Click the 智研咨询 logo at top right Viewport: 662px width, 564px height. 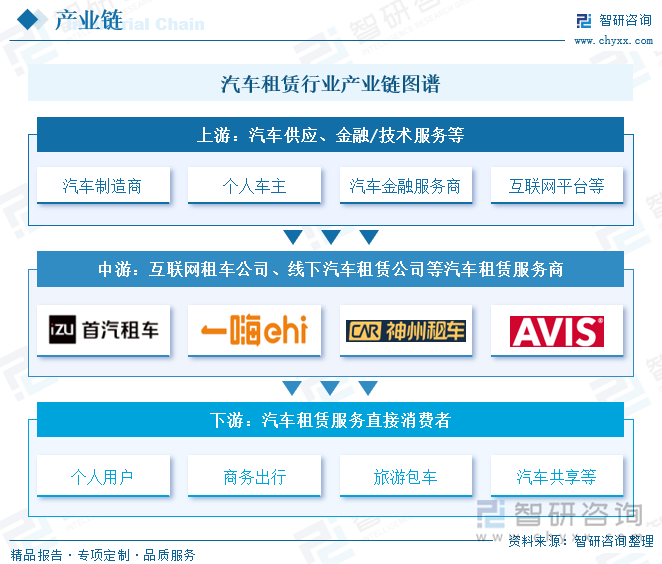coord(614,20)
